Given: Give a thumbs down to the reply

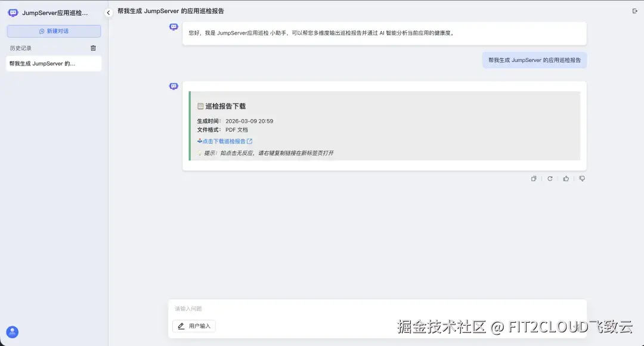Looking at the screenshot, I should 582,178.
